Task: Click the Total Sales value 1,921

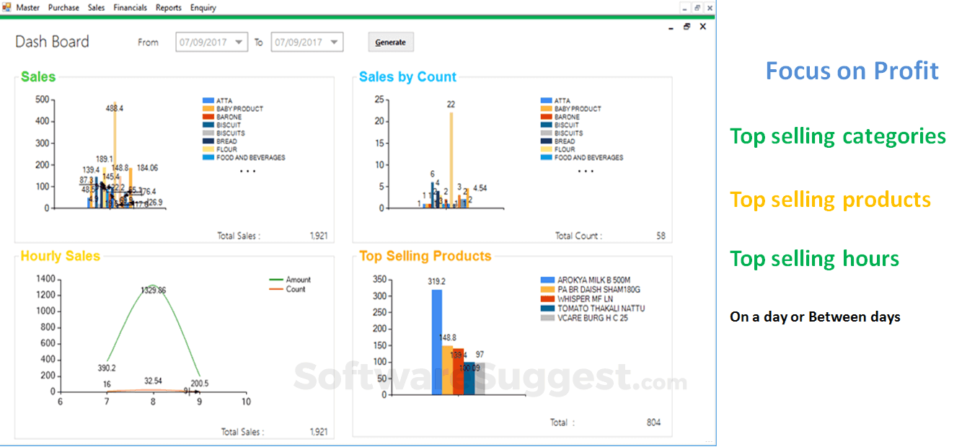Action: tap(320, 235)
